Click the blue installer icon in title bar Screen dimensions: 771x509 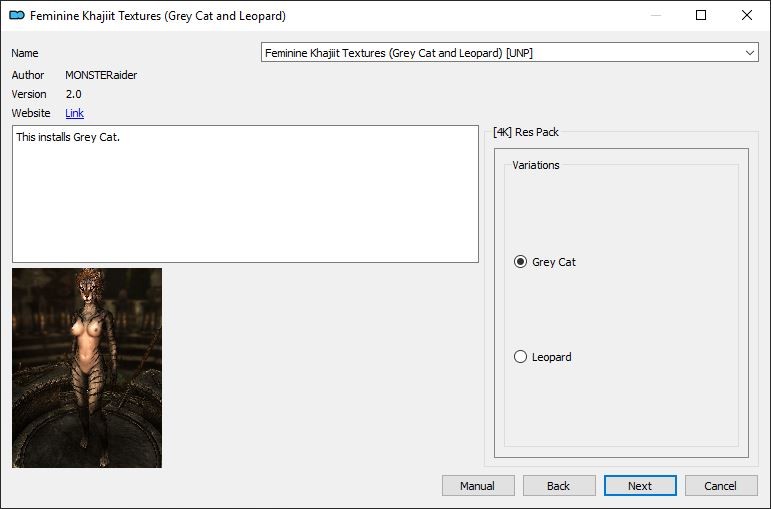coord(17,15)
